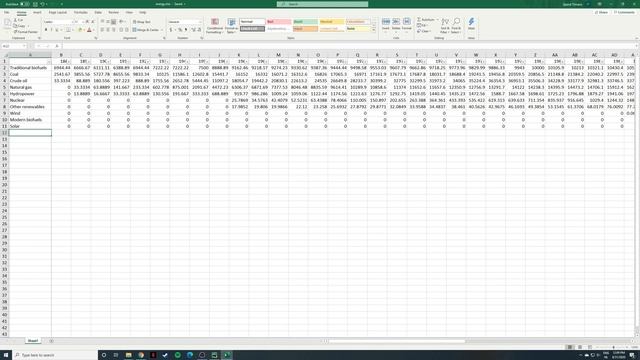Open the Merge & Center dropdown arrow
This screenshot has height=360, width=640.
[162, 30]
